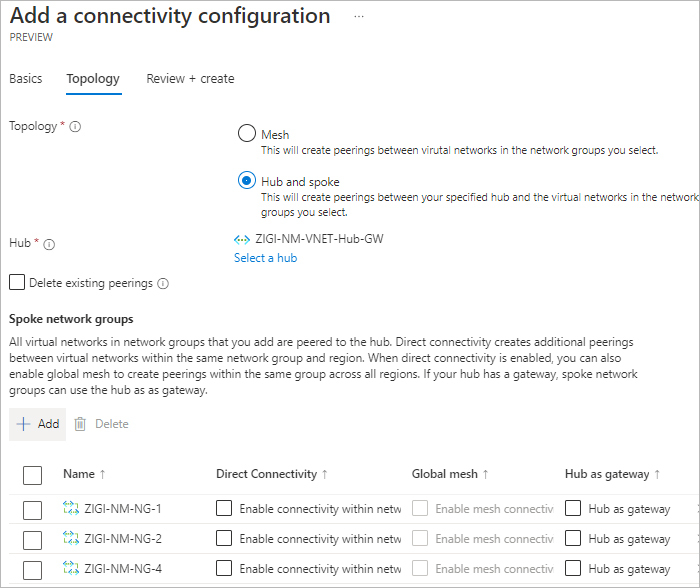Viewport: 700px width, 588px height.
Task: Click the hub virtual network icon
Action: click(242, 240)
